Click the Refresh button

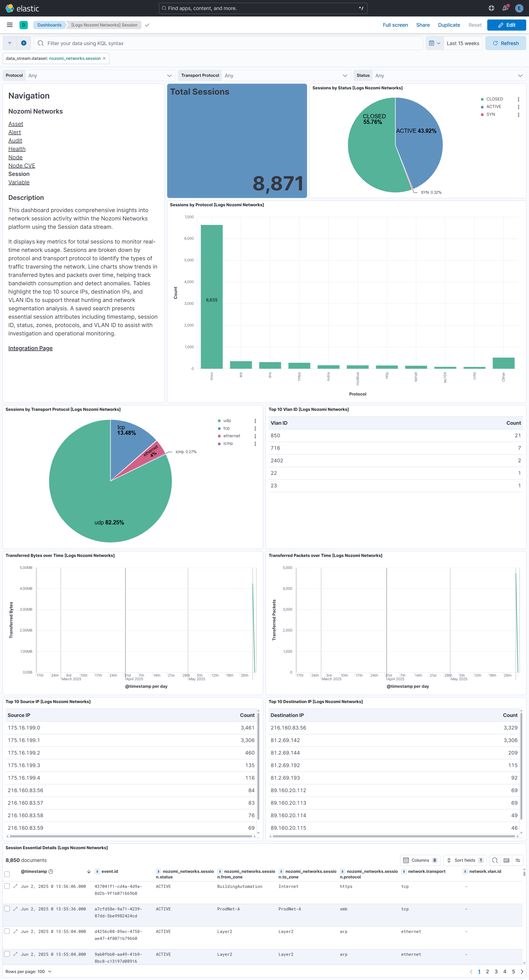tap(505, 43)
